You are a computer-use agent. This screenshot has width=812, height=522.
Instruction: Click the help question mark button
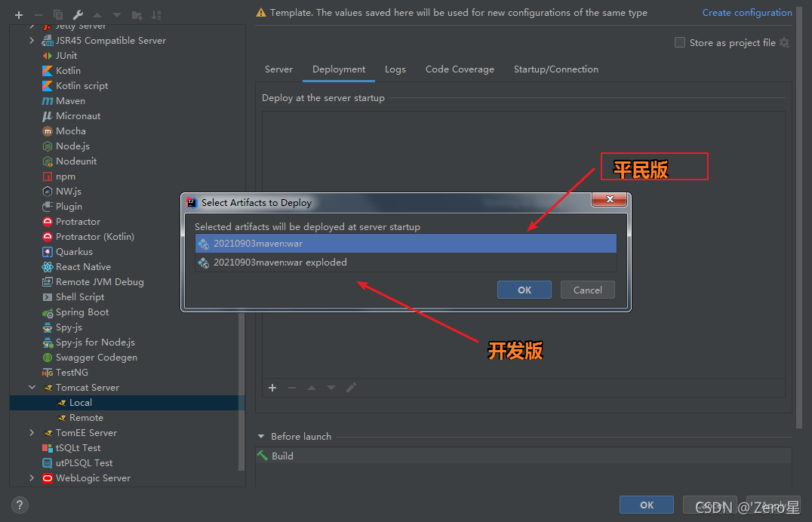coord(20,505)
